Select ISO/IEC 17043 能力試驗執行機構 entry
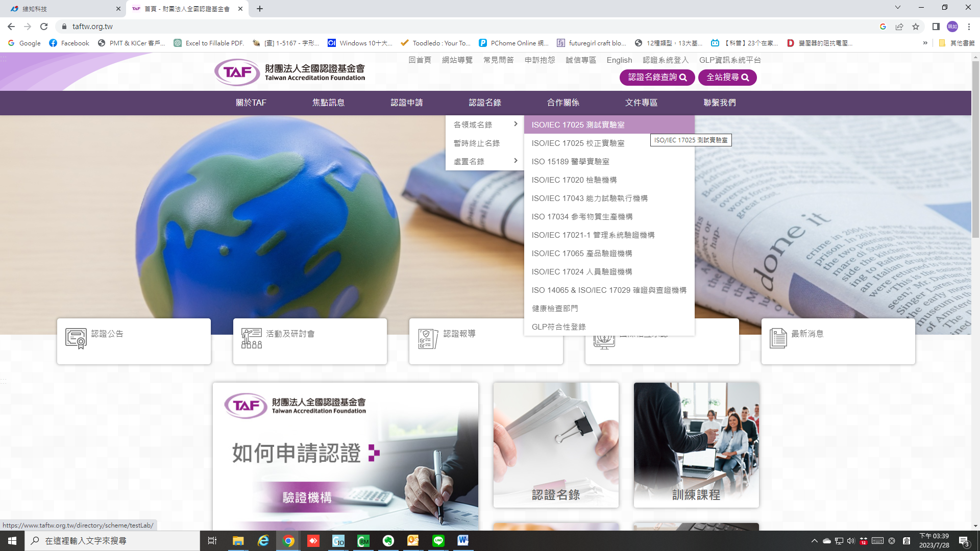The height and width of the screenshot is (551, 980). [609, 198]
